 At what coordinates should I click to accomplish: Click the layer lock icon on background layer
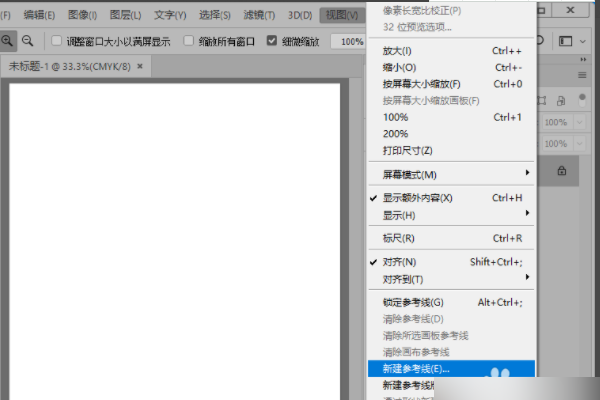pos(561,171)
